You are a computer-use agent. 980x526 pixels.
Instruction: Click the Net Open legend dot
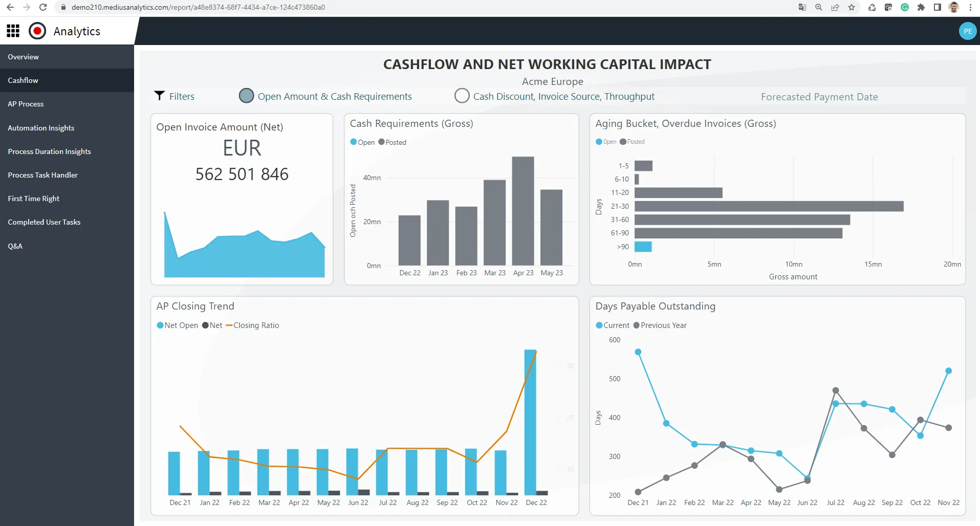pyautogui.click(x=160, y=325)
